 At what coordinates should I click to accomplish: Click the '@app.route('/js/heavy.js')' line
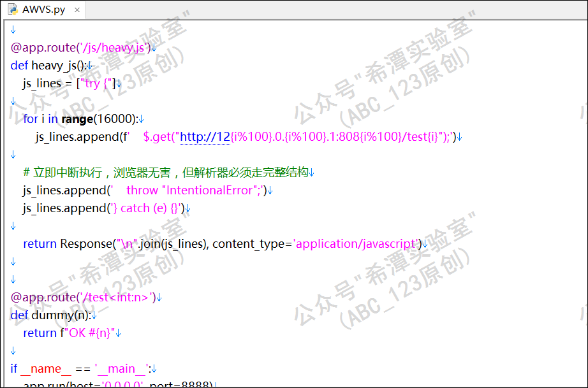click(x=80, y=48)
